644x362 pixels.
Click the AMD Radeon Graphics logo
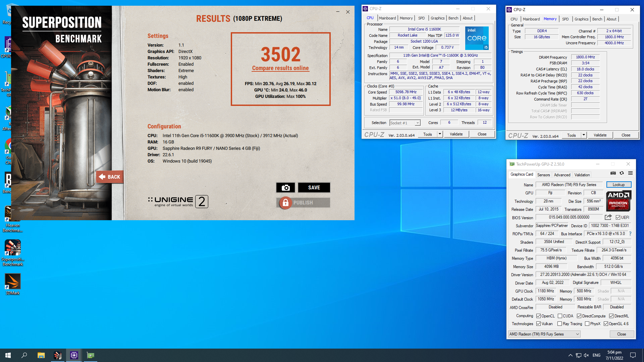tap(619, 201)
